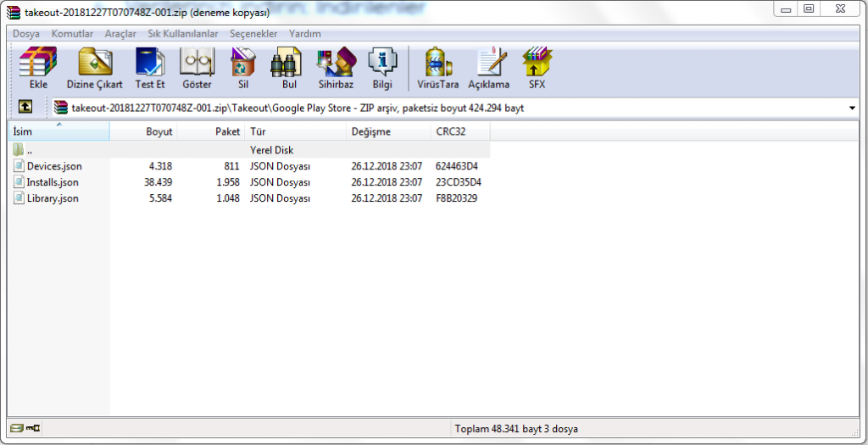Click the drive icon in status bar
The image size is (868, 445).
[17, 428]
